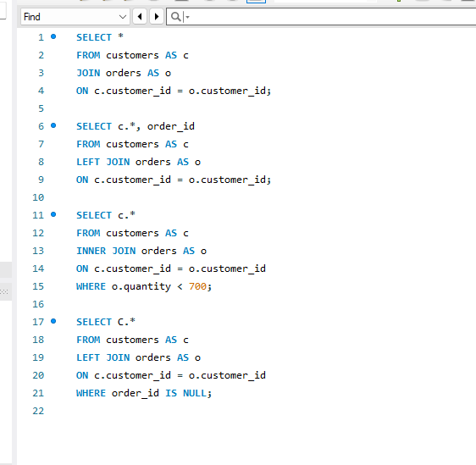The height and width of the screenshot is (465, 476).
Task: Click 'customers' on line 2
Action: 132,55
